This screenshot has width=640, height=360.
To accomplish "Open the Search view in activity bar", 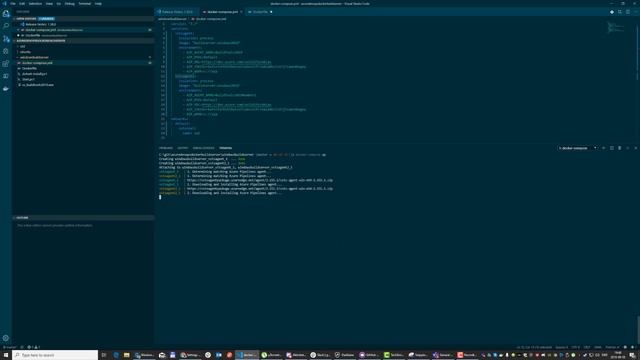I will pos(6,26).
